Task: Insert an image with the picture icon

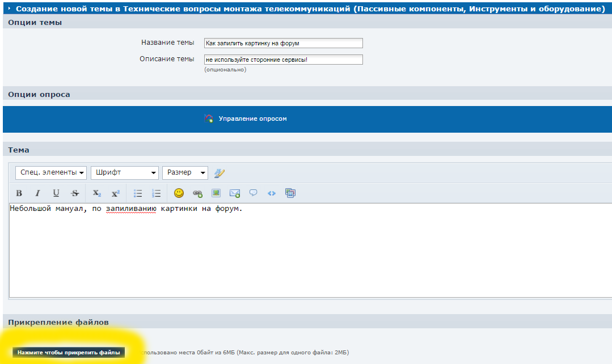Action: [216, 193]
